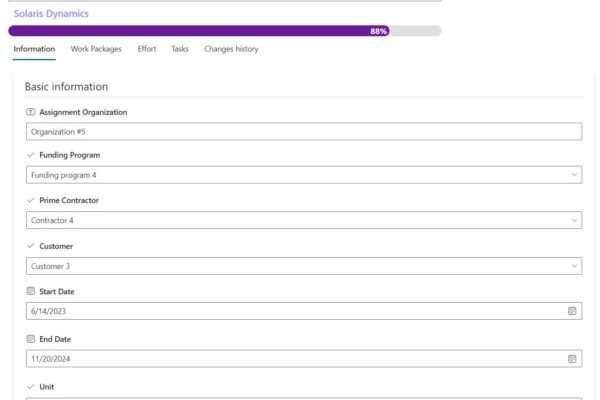The width and height of the screenshot is (600, 400).
Task: Edit the Start Date field 6/14/2023
Action: [x=304, y=311]
